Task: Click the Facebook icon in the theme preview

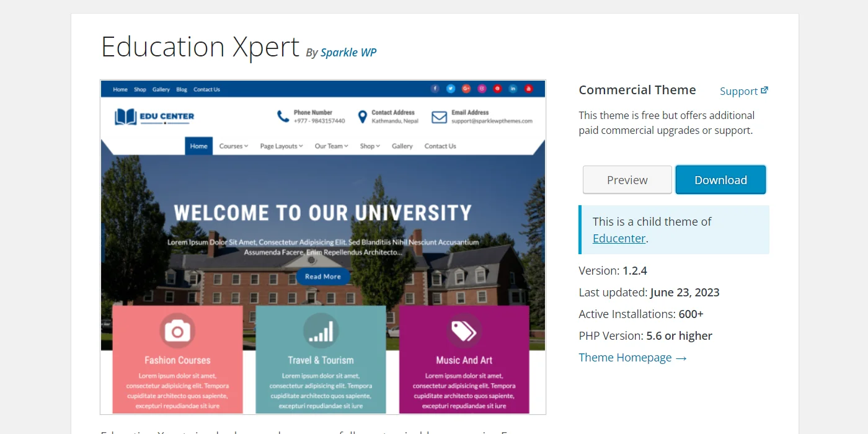Action: tap(435, 89)
